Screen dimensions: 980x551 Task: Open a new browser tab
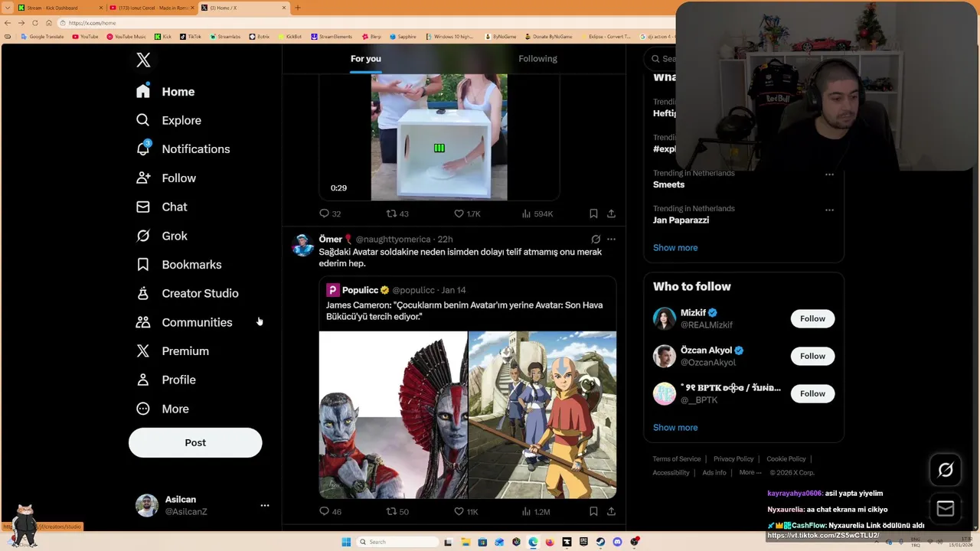pos(298,8)
